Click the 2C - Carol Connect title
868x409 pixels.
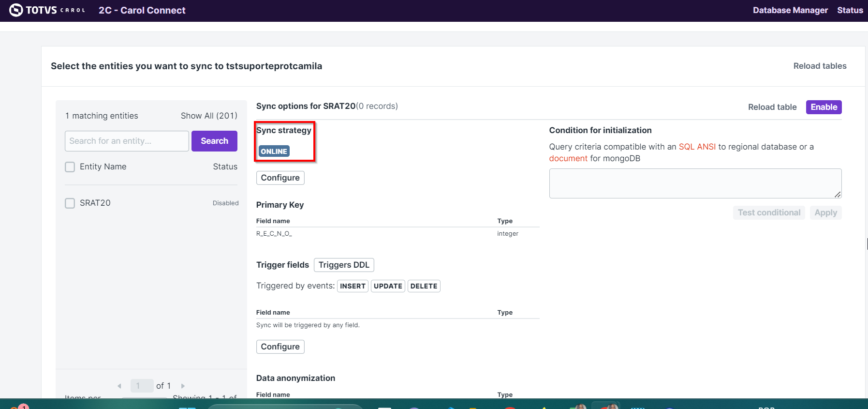(142, 10)
